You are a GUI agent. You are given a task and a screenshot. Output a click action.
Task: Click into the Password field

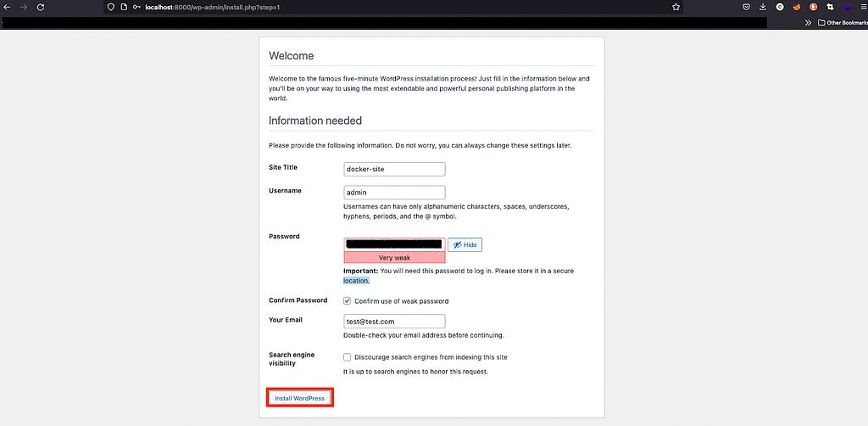click(x=394, y=244)
